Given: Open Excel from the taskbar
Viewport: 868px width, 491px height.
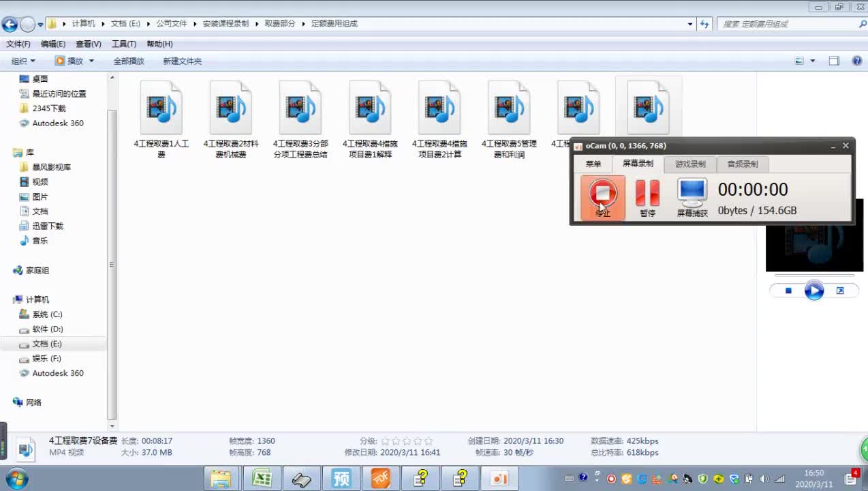Looking at the screenshot, I should [262, 479].
